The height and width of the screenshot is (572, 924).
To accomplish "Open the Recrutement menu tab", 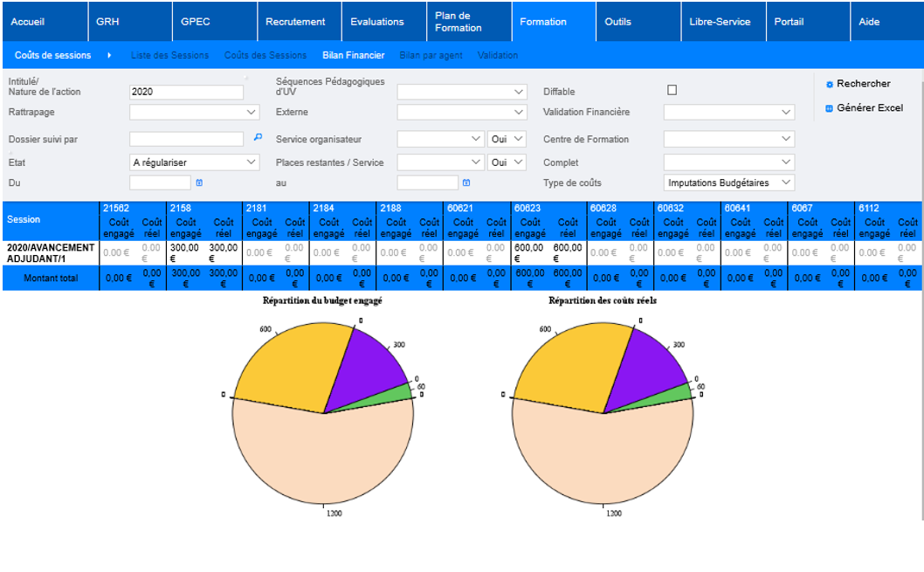I will pos(295,22).
